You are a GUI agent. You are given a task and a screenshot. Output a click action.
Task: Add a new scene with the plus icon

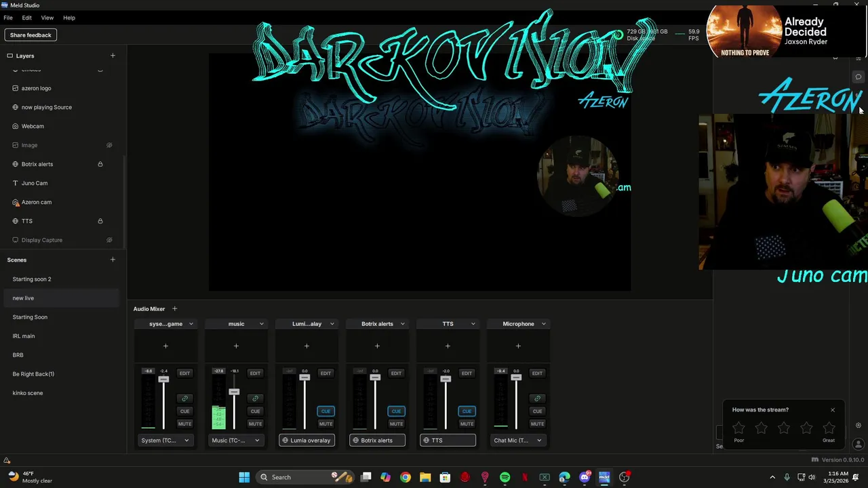pyautogui.click(x=113, y=260)
